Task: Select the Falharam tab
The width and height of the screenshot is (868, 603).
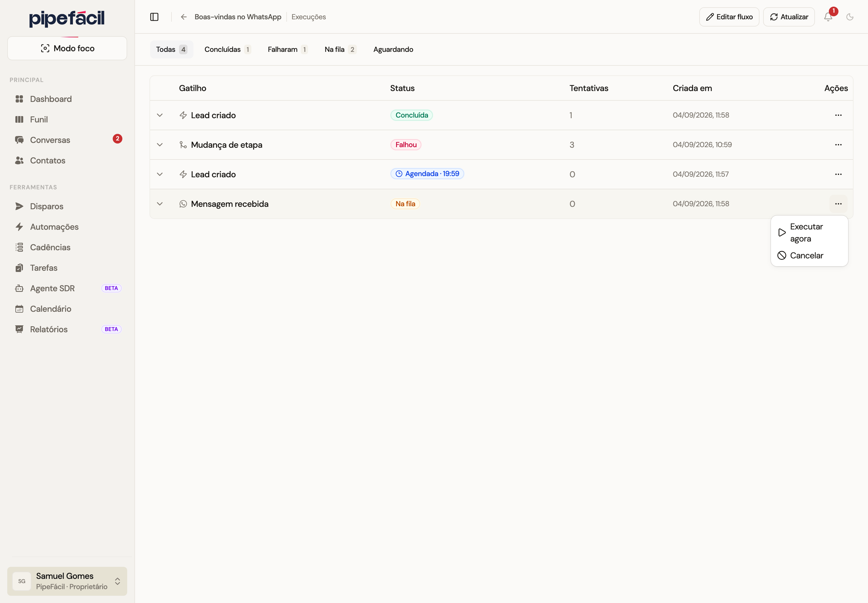Action: tap(288, 49)
